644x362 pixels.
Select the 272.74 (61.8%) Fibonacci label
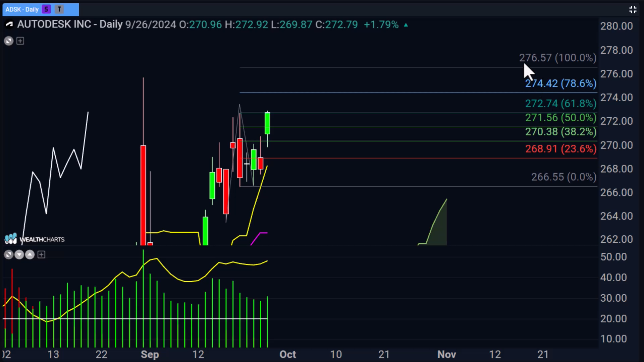[x=560, y=104]
